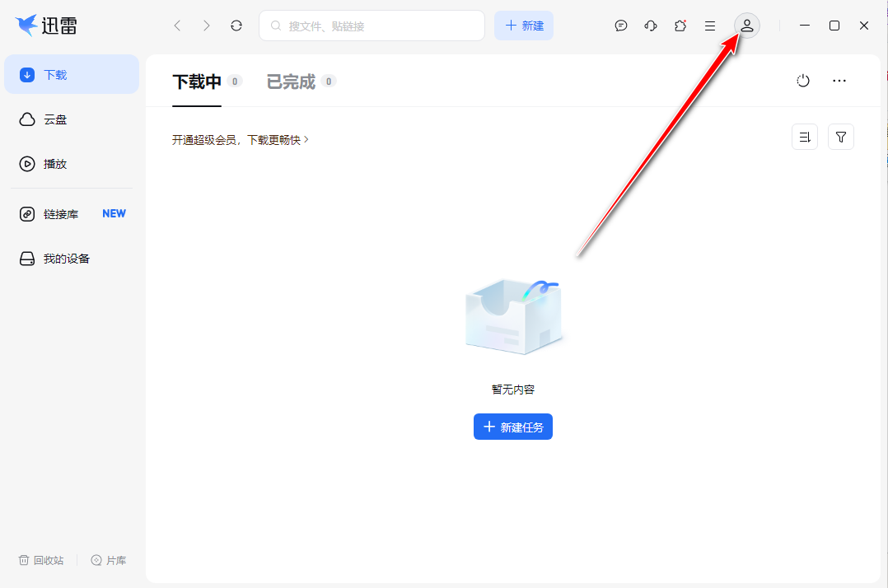Minimize the Xunlei window
888x588 pixels.
pos(805,26)
